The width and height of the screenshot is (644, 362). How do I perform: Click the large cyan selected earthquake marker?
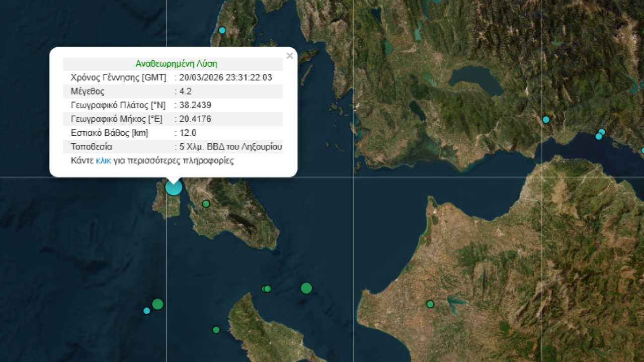point(174,187)
